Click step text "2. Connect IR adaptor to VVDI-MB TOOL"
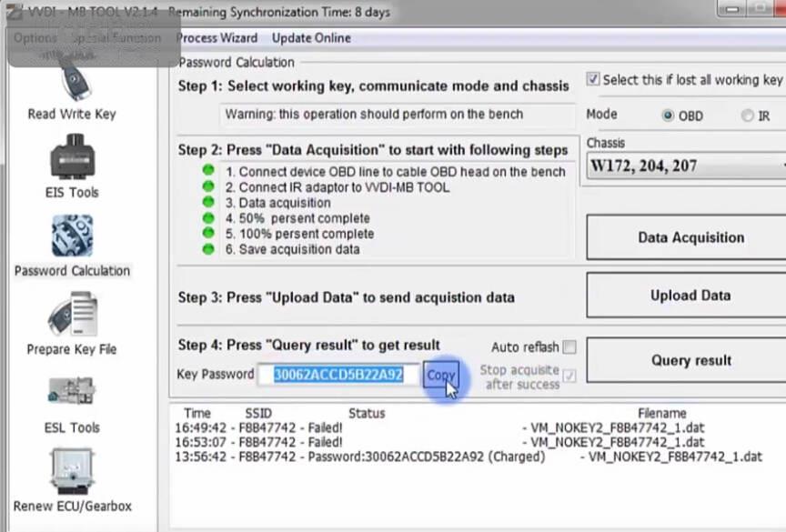The width and height of the screenshot is (786, 532). (338, 187)
